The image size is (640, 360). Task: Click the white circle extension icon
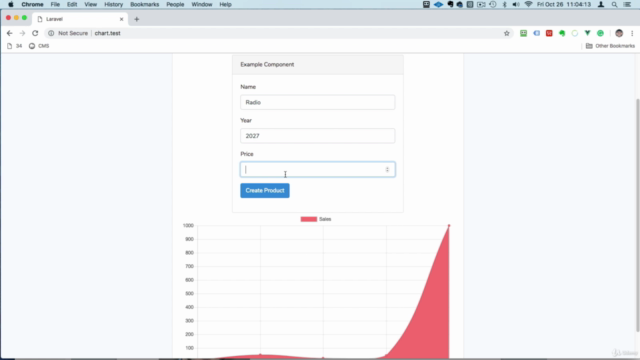pos(575,33)
